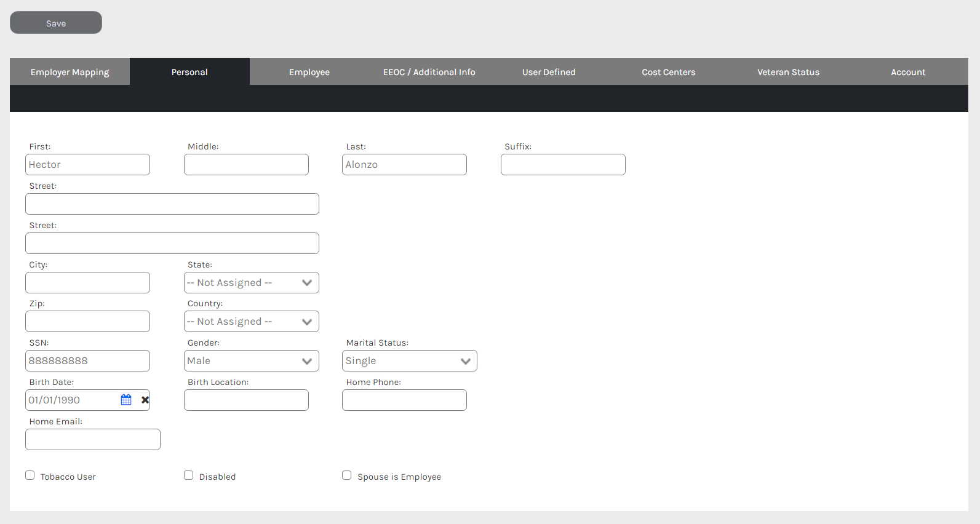Go to the Employee tab
The width and height of the screenshot is (980, 524).
(x=309, y=71)
